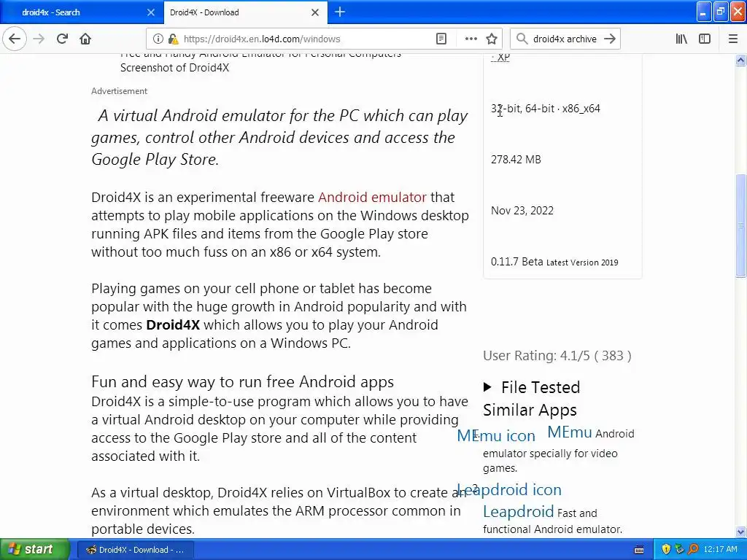Screen dimensions: 747x560
Task: Click the Nov 23, 2022 date text
Action: pos(522,211)
